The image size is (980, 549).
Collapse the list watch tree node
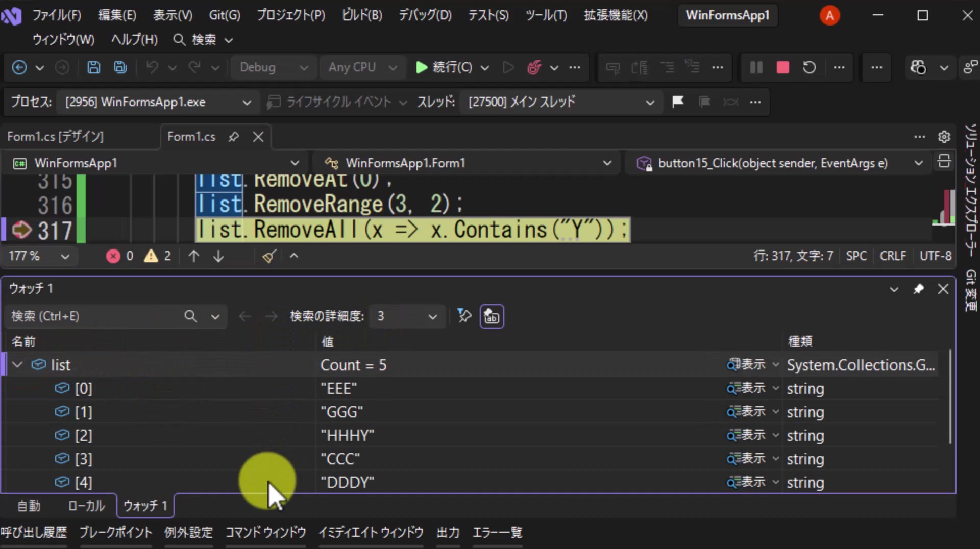pos(17,365)
